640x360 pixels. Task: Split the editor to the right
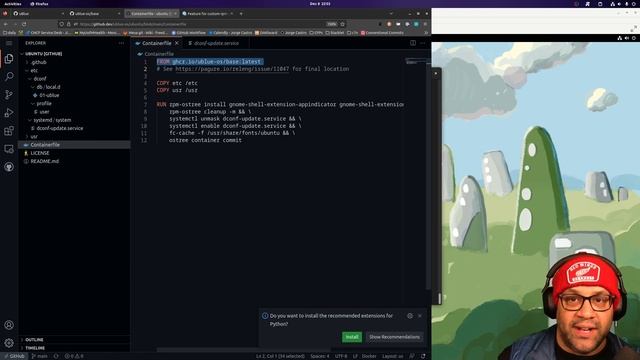pyautogui.click(x=413, y=43)
